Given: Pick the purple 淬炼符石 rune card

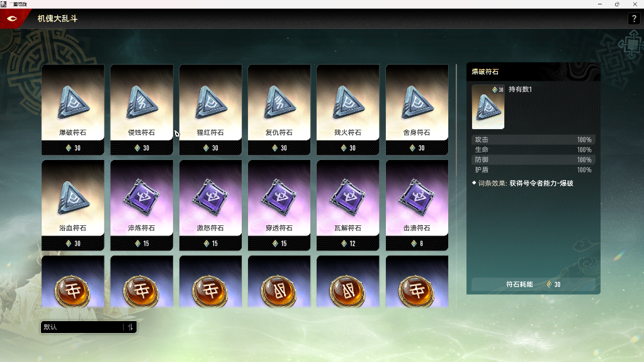Looking at the screenshot, I should click(142, 205).
